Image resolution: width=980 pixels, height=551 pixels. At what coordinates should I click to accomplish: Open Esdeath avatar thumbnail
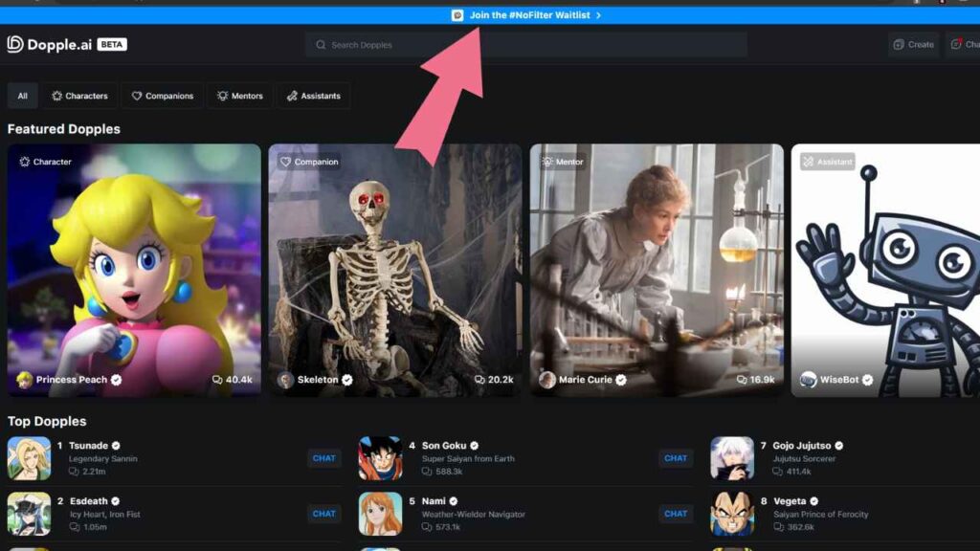29,514
